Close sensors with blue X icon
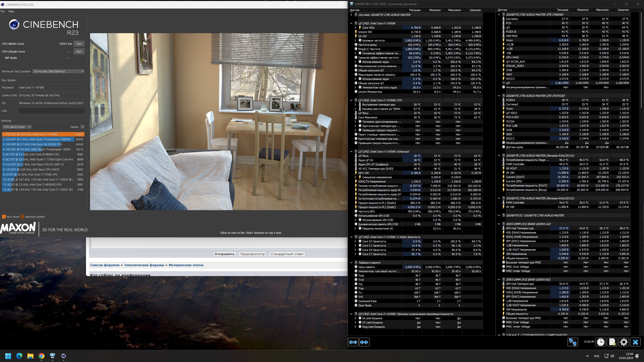Image resolution: width=644 pixels, height=362 pixels. tap(635, 342)
